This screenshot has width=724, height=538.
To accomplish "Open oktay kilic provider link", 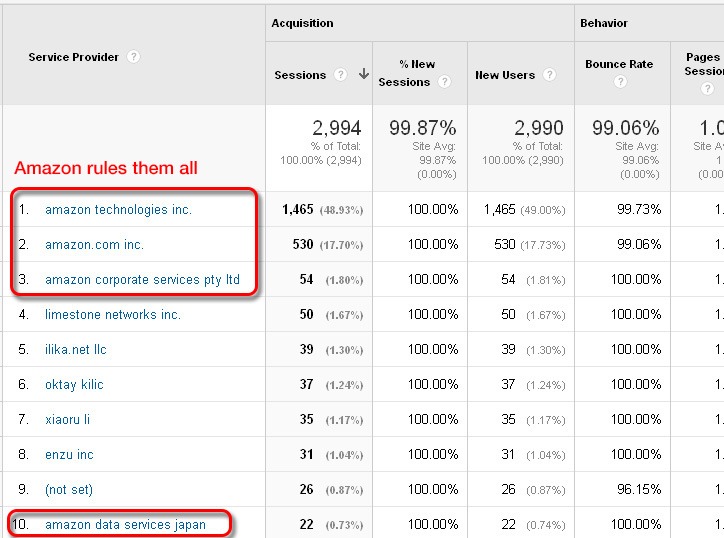I will coord(74,385).
